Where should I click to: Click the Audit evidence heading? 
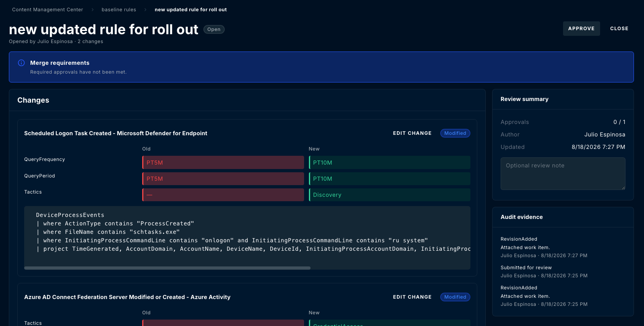522,217
